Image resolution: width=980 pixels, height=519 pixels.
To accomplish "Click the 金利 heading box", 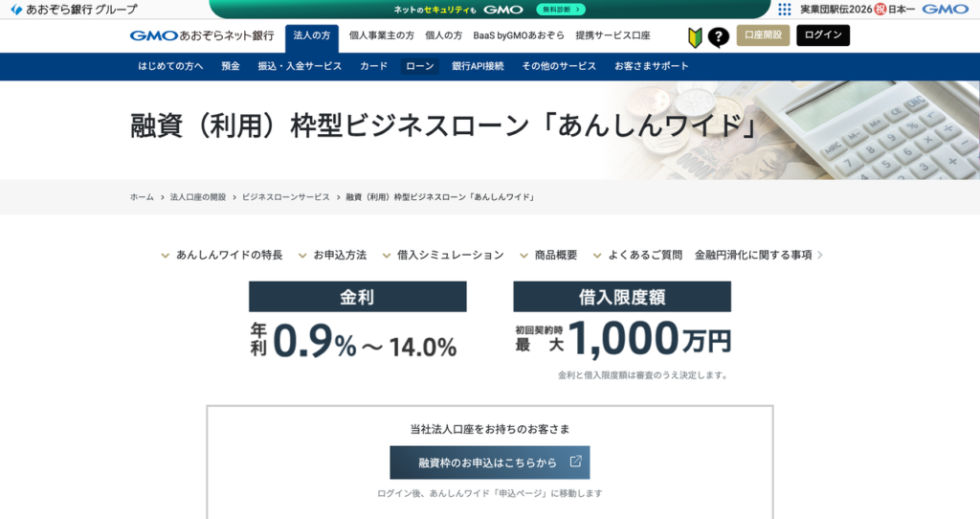I will [358, 297].
